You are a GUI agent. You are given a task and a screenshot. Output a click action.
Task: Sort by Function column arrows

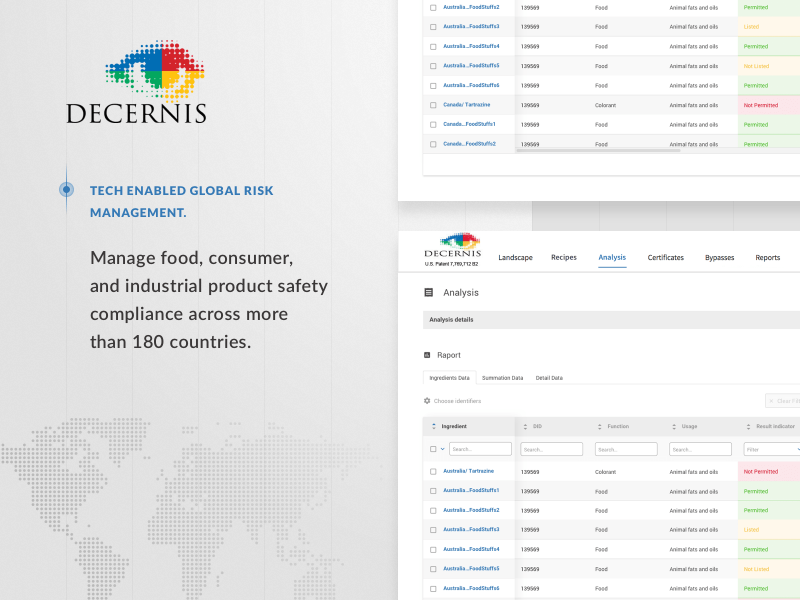tap(599, 427)
